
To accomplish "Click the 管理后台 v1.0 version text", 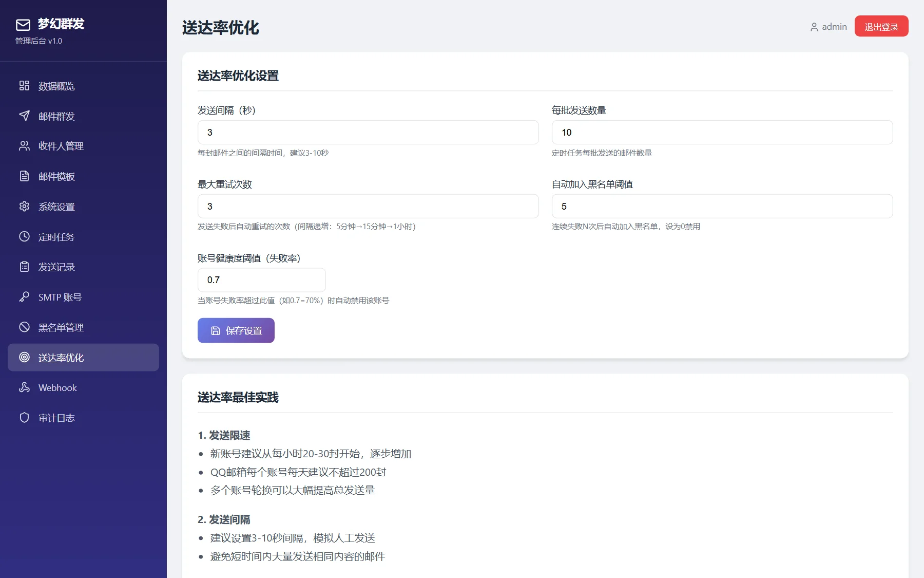I will pyautogui.click(x=39, y=41).
